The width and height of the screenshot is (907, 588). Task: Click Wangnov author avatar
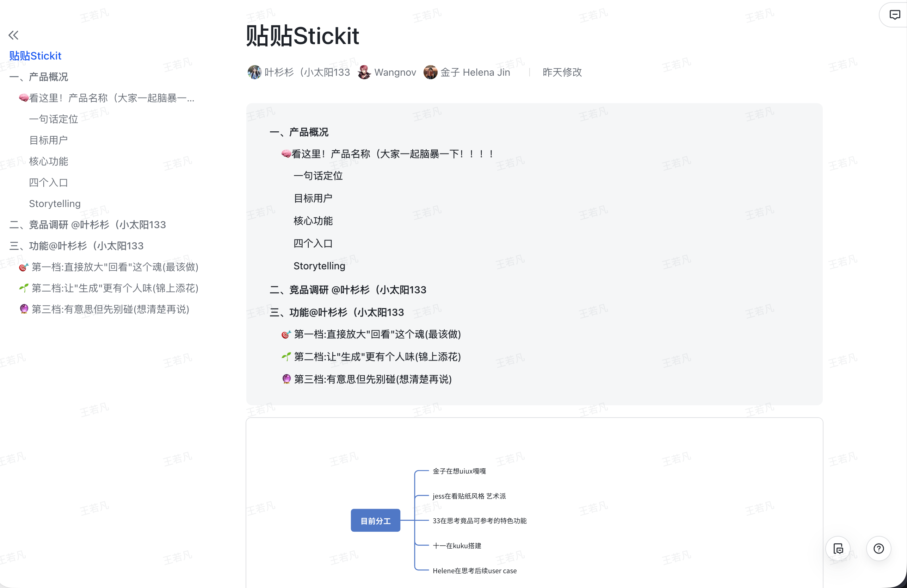pos(364,72)
